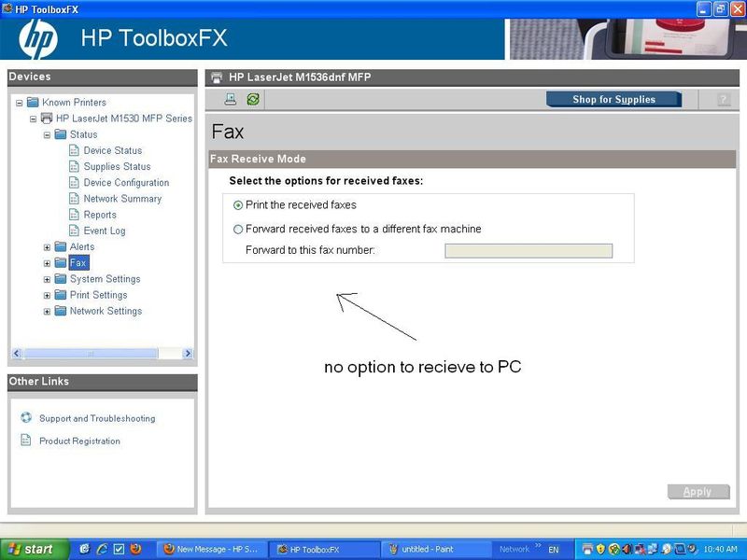
Task: Click the System Settings folder icon
Action: [x=61, y=278]
